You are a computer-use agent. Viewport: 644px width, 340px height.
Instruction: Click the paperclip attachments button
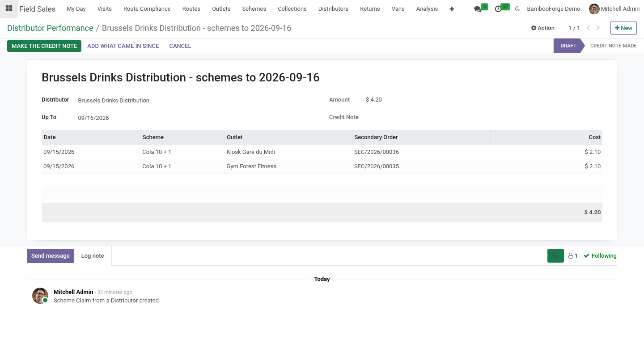(555, 256)
